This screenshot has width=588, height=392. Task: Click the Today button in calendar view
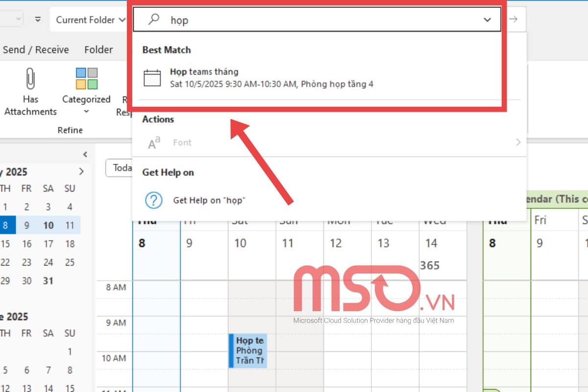119,168
